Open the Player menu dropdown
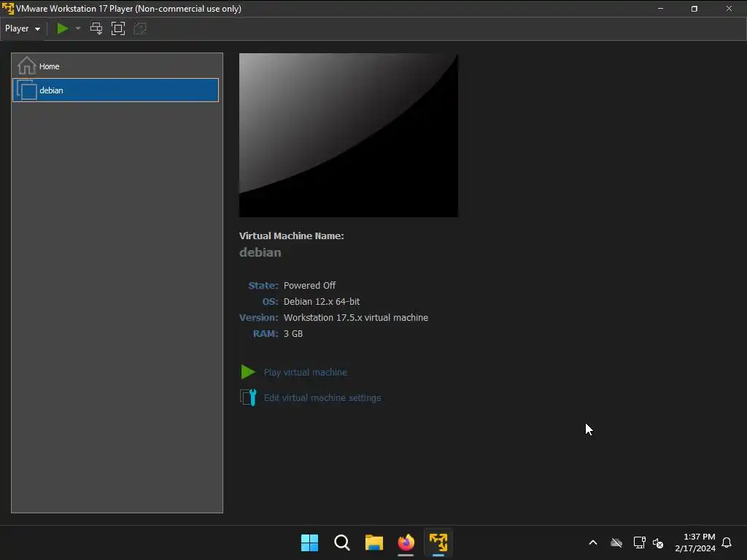Screen dimensions: 747x560 [23, 28]
